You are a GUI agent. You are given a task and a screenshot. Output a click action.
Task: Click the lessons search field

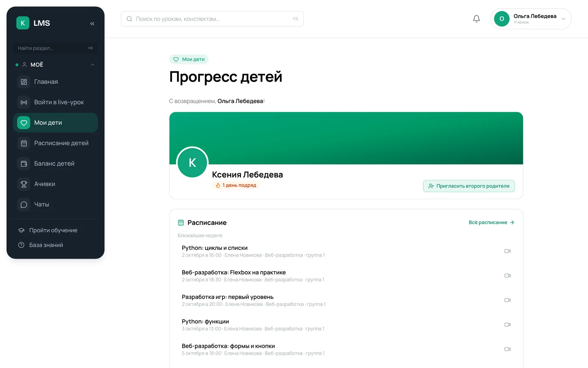pos(212,19)
